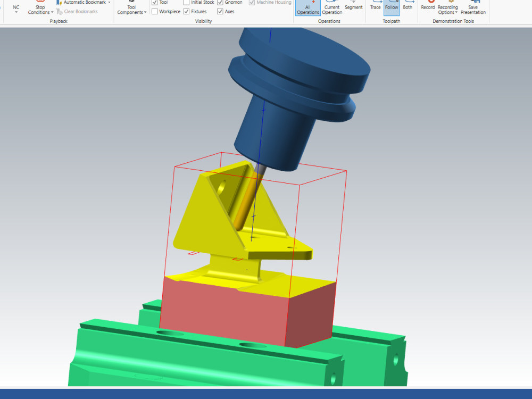Uncheck the Gnomon visibility option

pyautogui.click(x=220, y=2)
